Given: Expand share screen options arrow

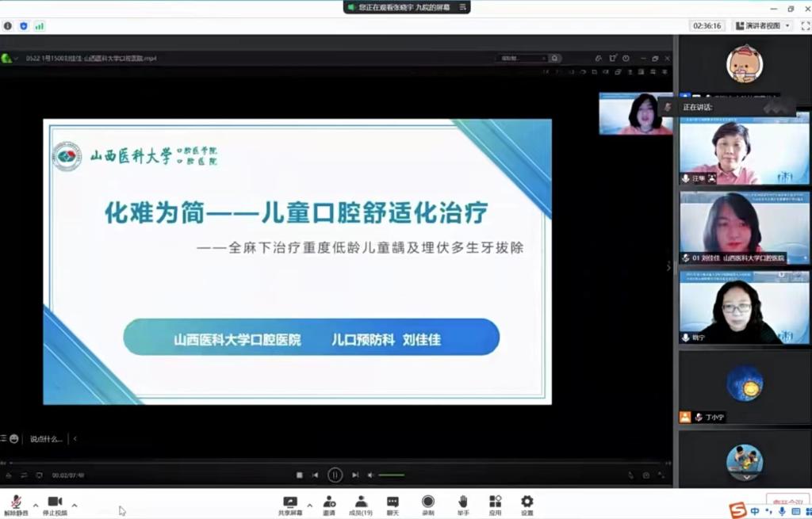Looking at the screenshot, I should pos(310,505).
